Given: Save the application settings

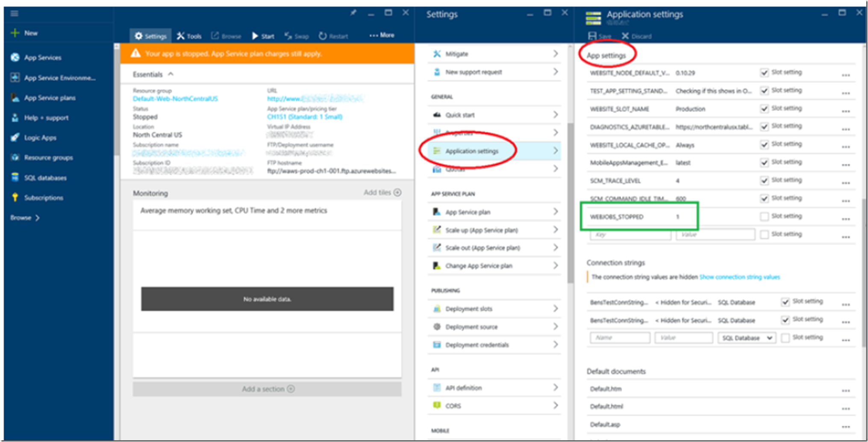Looking at the screenshot, I should pos(599,36).
